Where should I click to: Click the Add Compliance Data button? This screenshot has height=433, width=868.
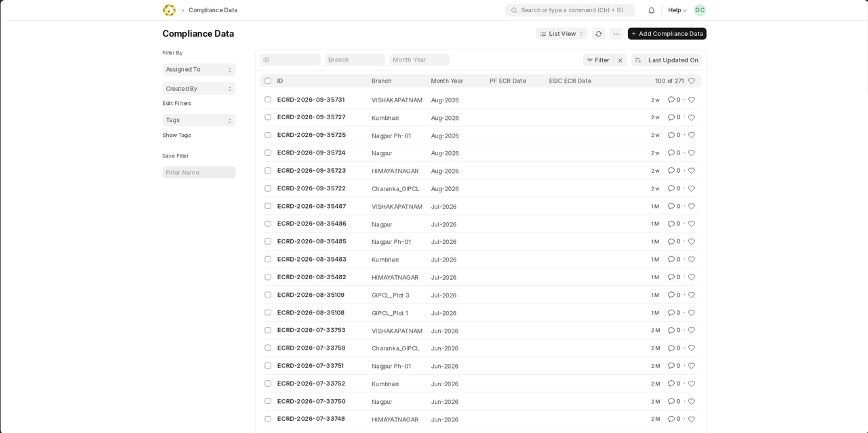coord(667,34)
